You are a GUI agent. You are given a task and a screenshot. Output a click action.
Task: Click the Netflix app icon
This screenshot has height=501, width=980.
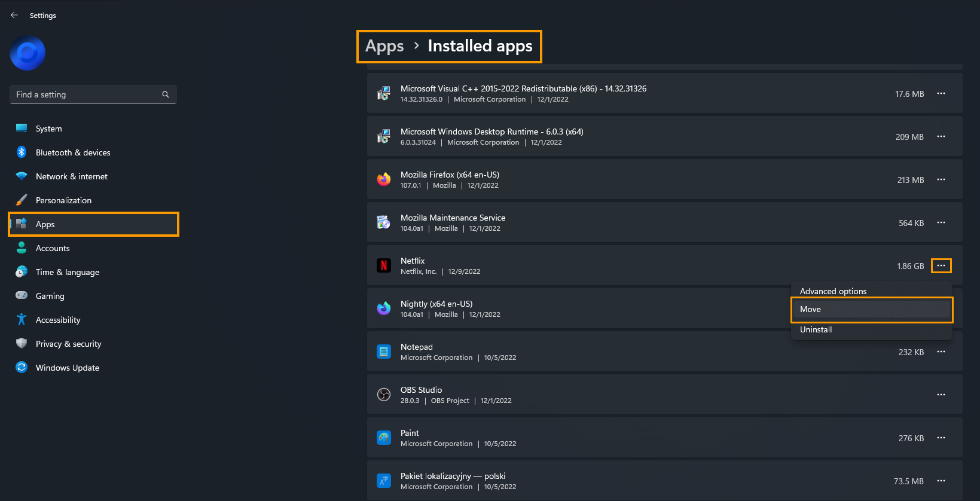(384, 265)
